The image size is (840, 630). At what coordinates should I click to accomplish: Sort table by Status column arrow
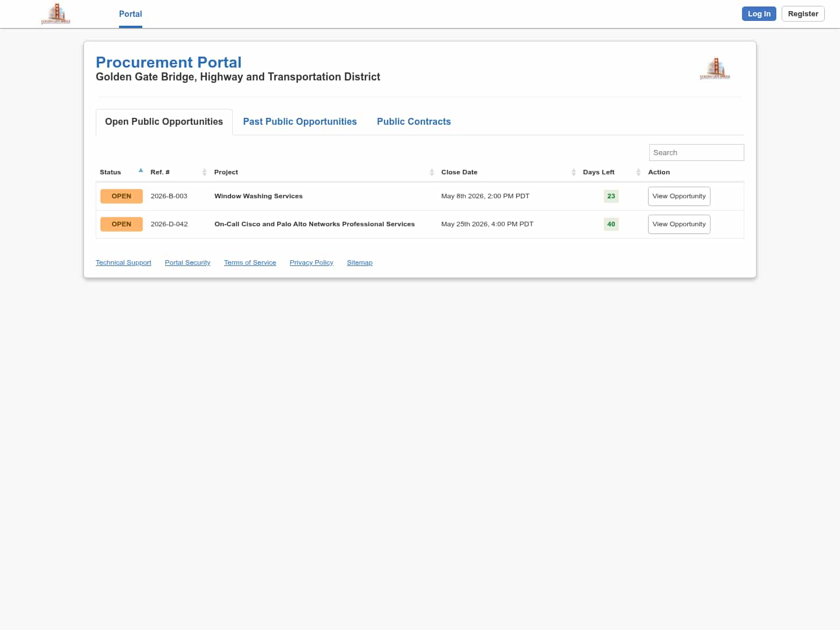click(x=141, y=171)
